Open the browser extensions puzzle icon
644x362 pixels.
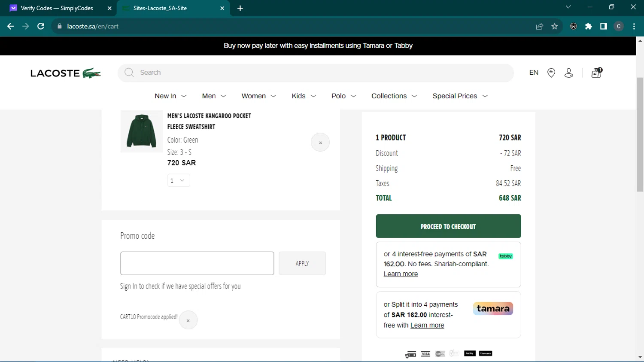(589, 26)
